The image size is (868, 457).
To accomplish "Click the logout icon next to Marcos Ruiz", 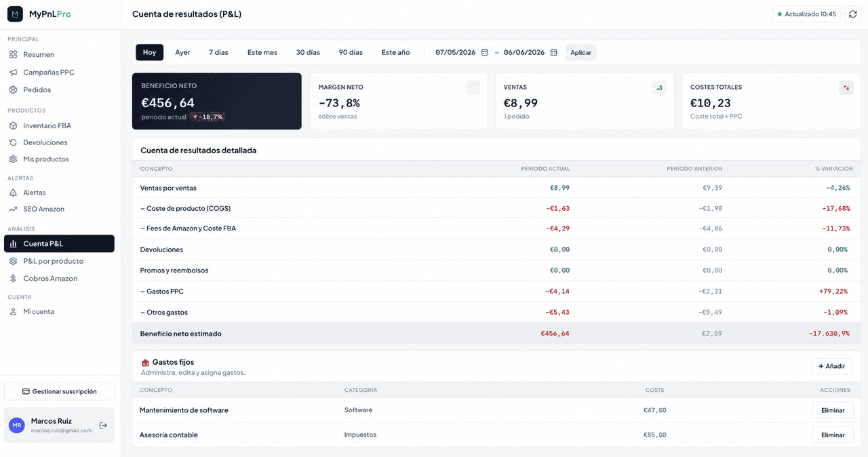I will (x=103, y=425).
